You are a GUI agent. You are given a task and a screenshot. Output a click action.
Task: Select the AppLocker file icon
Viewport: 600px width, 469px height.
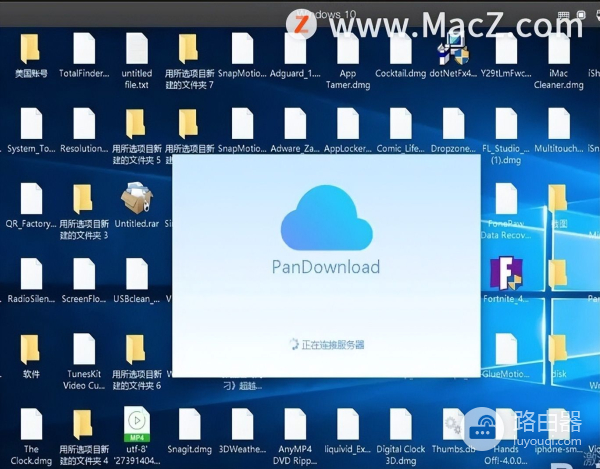(x=348, y=124)
